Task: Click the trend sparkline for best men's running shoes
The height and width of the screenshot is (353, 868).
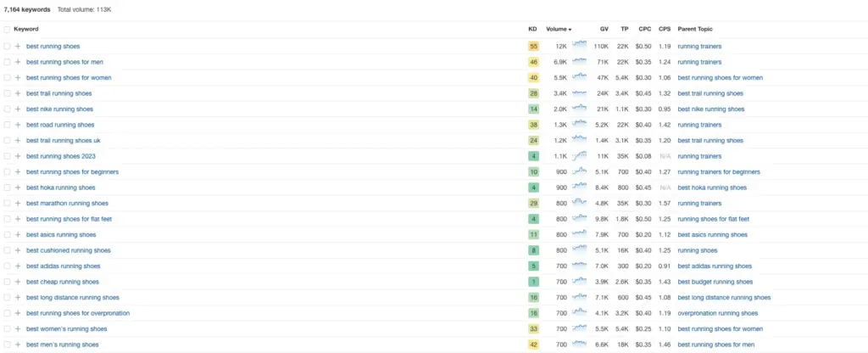Action: (x=579, y=345)
